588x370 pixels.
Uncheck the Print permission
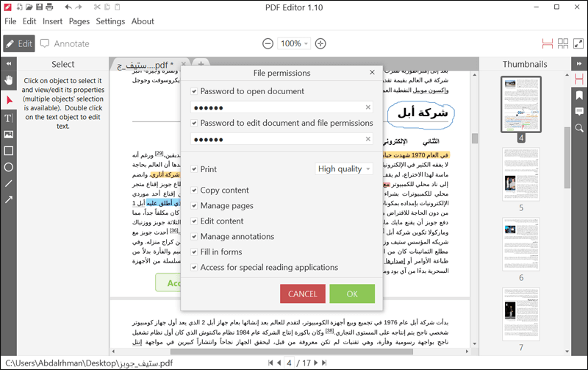(x=194, y=169)
